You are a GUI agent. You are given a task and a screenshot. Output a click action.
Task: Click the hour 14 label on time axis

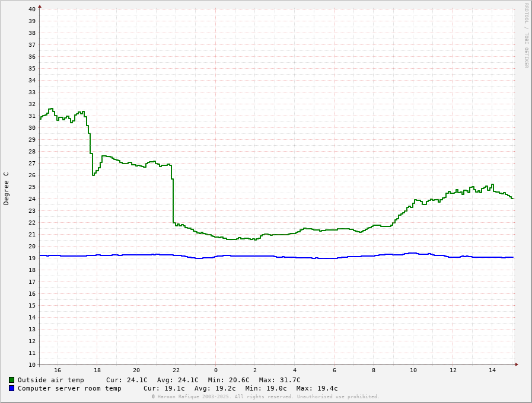point(492,370)
